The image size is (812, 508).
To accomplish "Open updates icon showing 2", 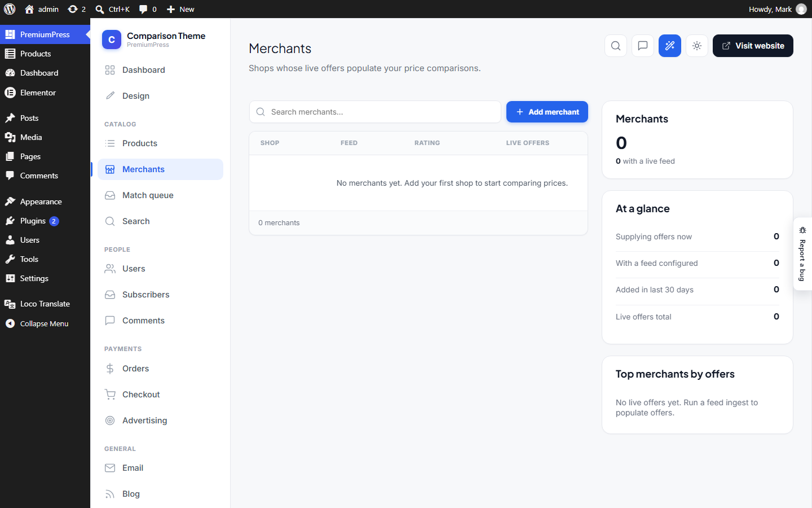I will click(77, 9).
